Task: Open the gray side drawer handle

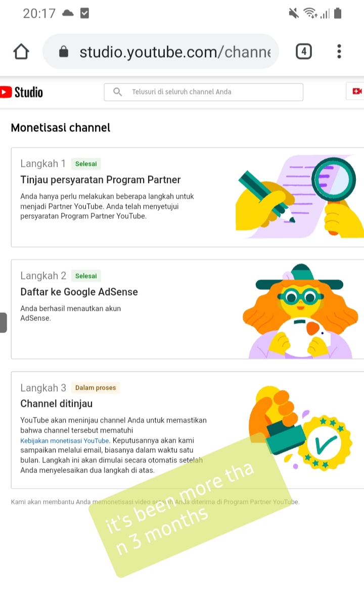Action: 3,322
